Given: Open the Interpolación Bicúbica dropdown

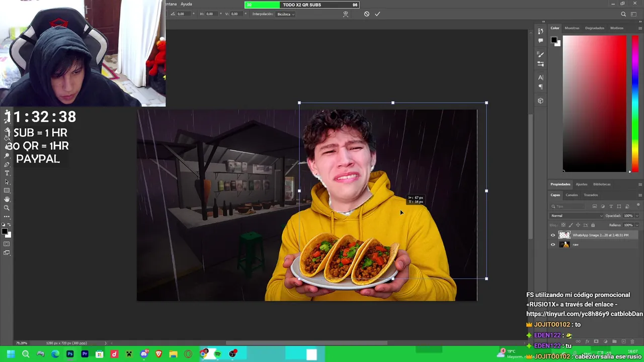Looking at the screenshot, I should click(286, 14).
